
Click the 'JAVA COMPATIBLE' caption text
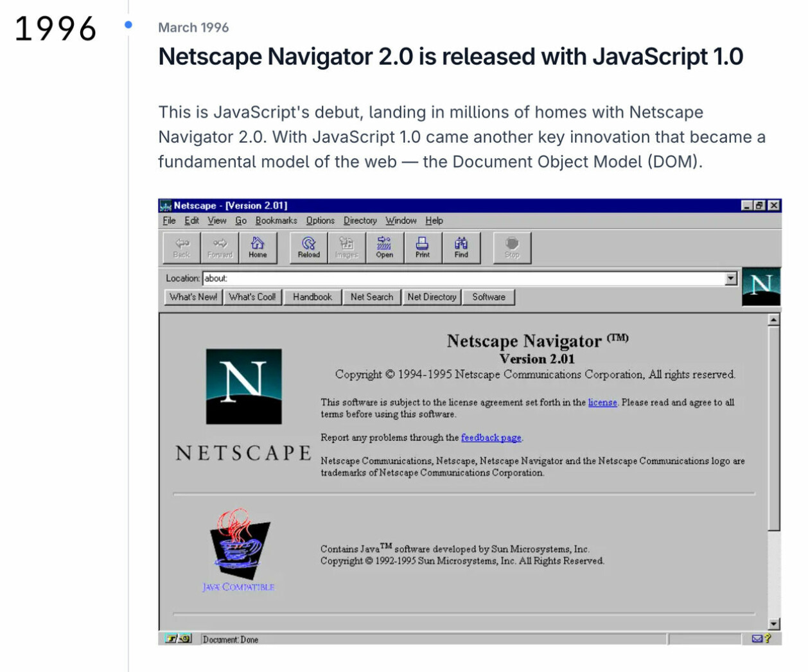(238, 587)
